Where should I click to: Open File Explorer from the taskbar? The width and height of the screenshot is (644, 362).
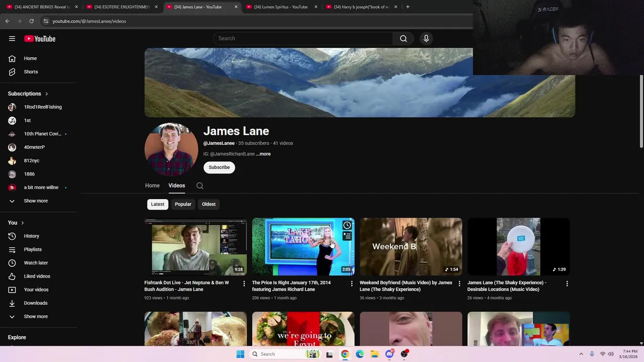[374, 354]
